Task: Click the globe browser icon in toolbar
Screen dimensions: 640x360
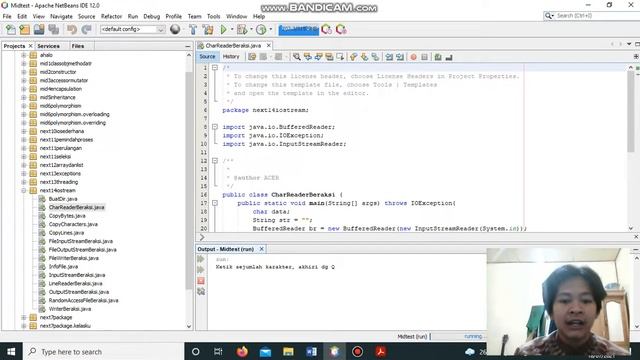Action: [x=175, y=29]
